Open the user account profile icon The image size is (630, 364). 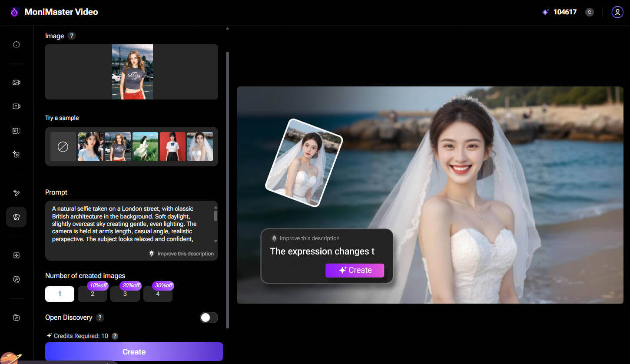point(617,12)
